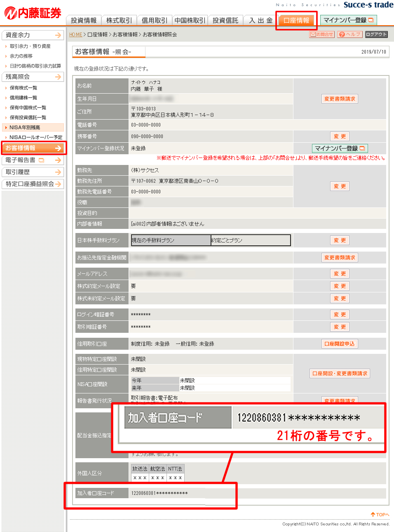Jump to top with the TOP link
394x532 pixels.
click(x=380, y=515)
